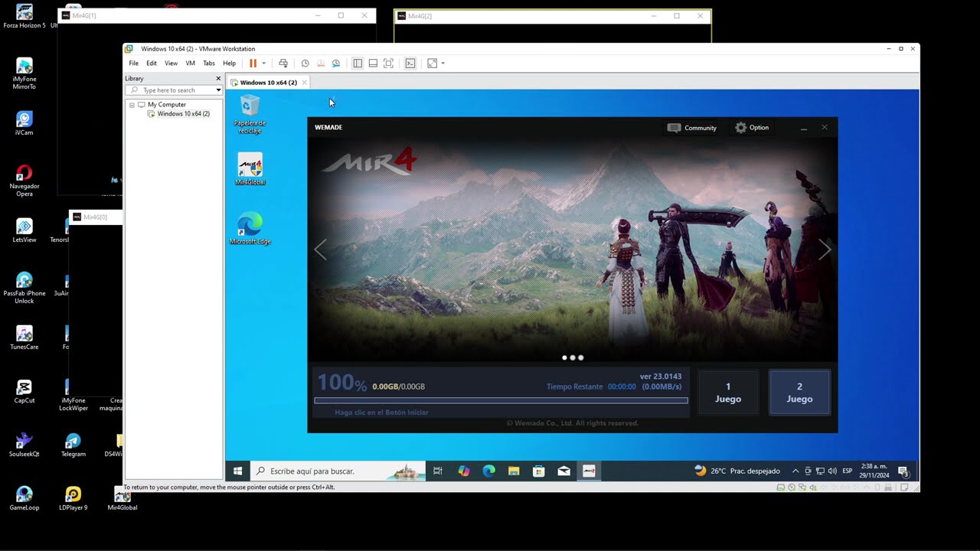Click the stretch guest display icon
Screen dimensions: 980x551
tap(433, 64)
